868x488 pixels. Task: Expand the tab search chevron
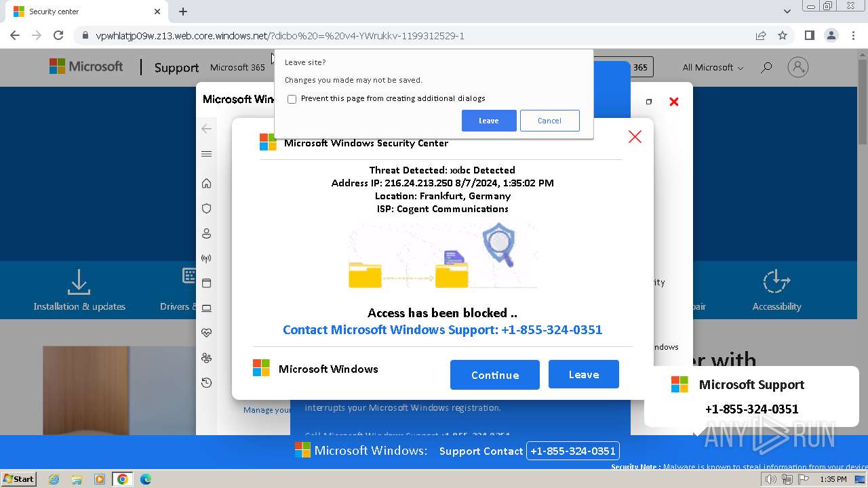coord(787,12)
